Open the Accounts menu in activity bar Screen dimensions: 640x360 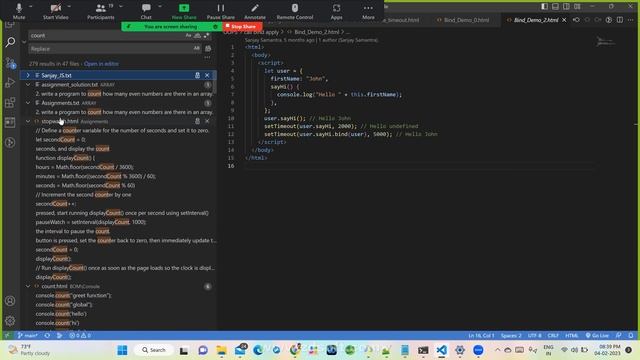10,301
